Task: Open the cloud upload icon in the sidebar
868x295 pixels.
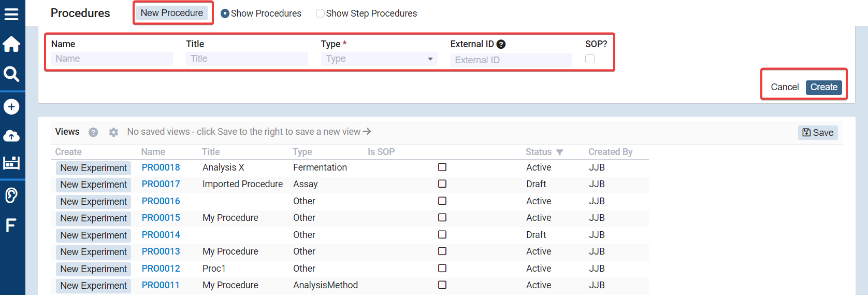Action: pos(11,136)
